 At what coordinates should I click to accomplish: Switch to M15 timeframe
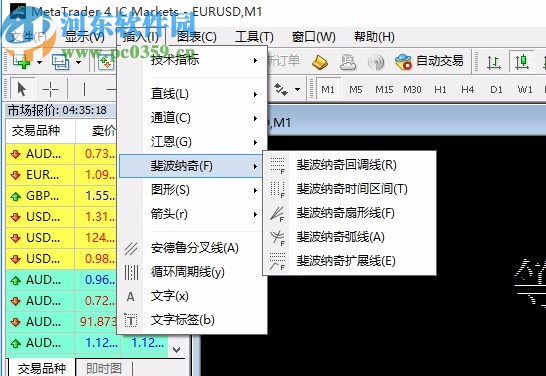tap(384, 90)
